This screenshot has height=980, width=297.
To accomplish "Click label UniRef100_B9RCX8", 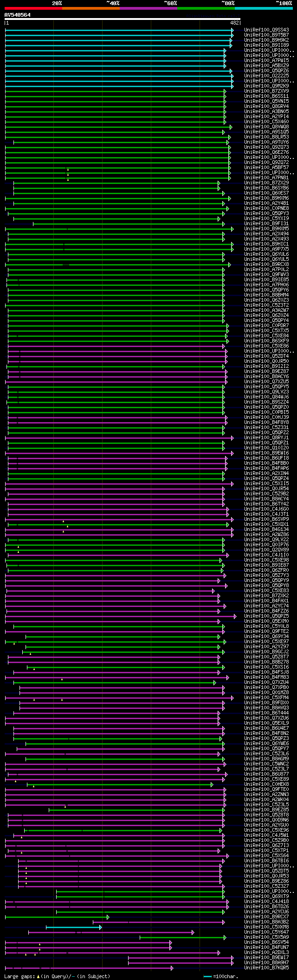I will [266, 265].
